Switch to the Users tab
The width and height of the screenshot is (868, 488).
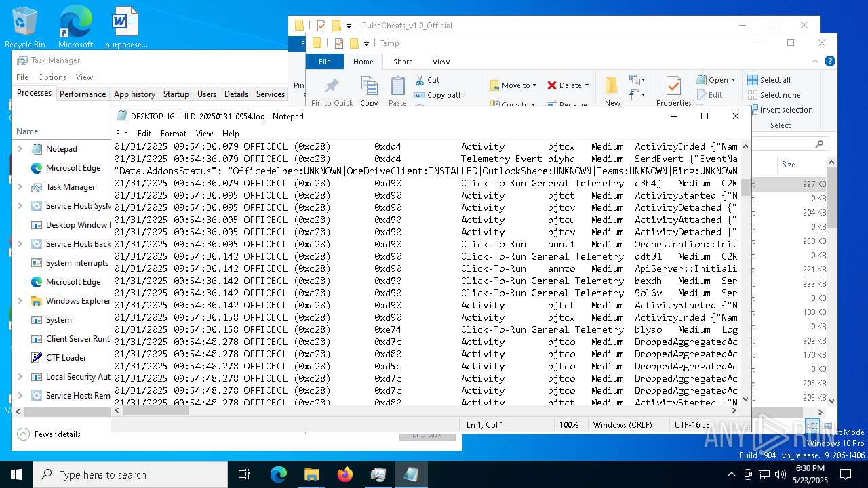207,94
